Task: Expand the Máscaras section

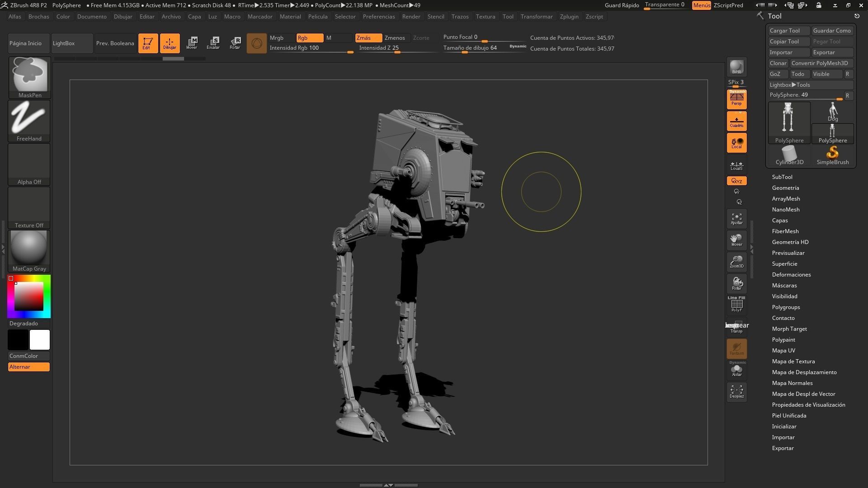Action: 784,286
